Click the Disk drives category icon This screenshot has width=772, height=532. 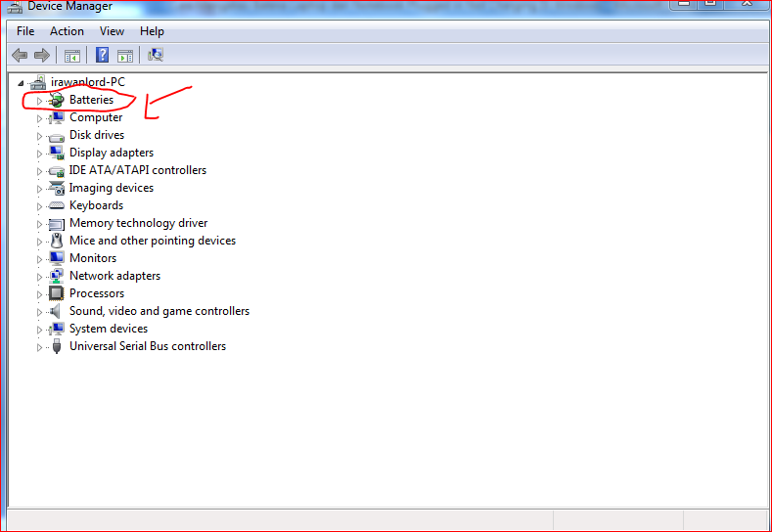pyautogui.click(x=57, y=137)
